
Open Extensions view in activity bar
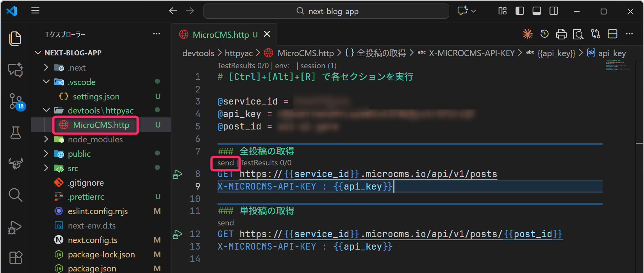pos(16,257)
